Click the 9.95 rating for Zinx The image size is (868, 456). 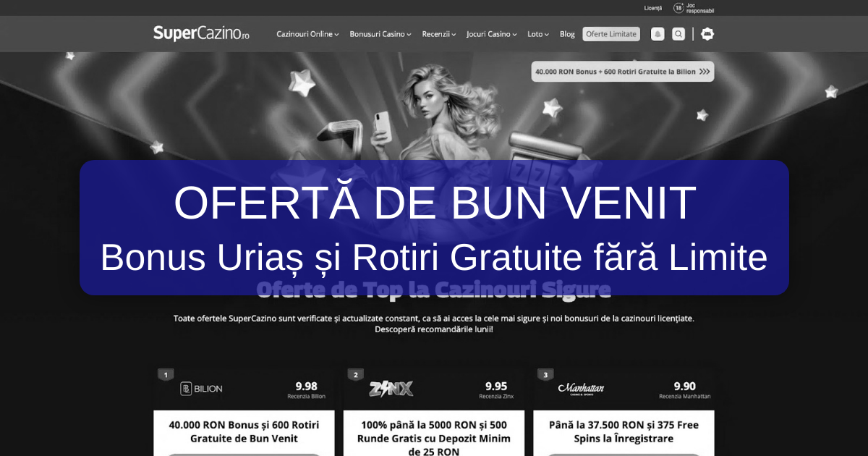tap(496, 386)
